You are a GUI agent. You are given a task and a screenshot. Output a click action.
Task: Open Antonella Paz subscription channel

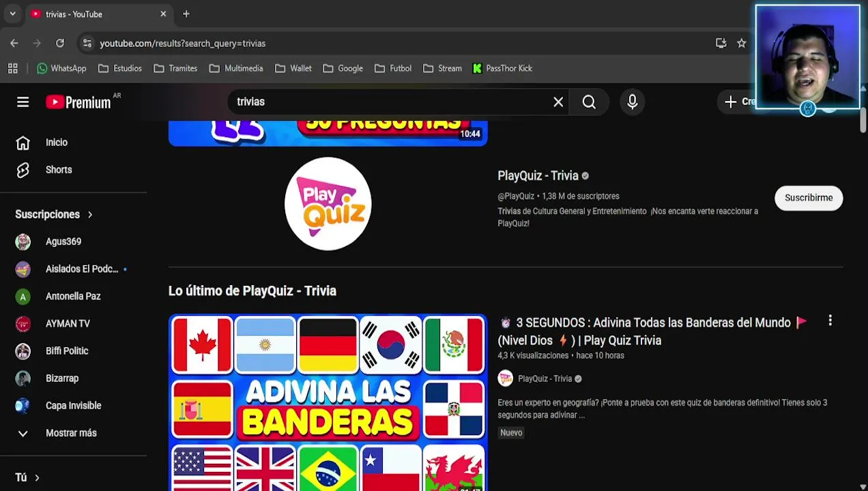point(73,296)
